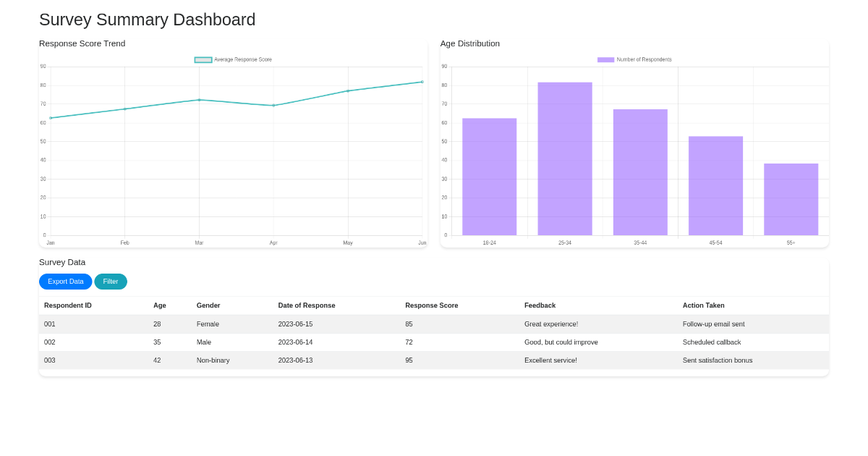Sort table by Age column header

click(x=160, y=305)
